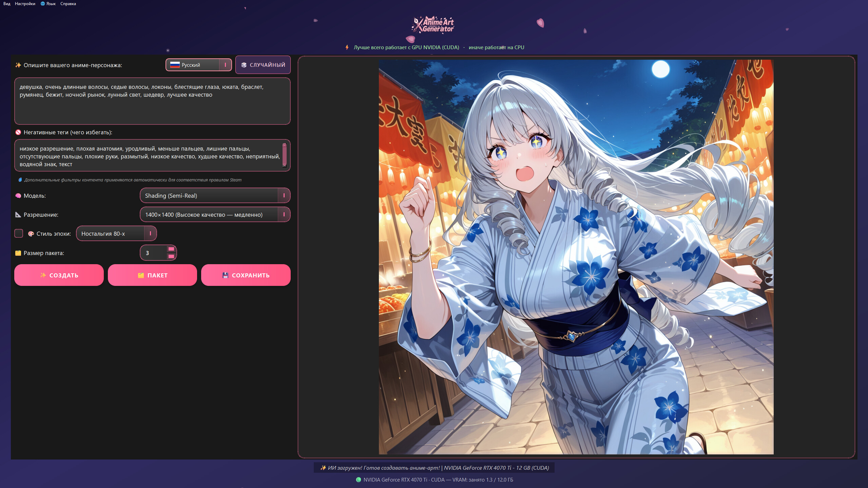Image resolution: width=868 pixels, height=488 pixels.
Task: Click the folder icon on ПАКЕТ button
Action: click(141, 275)
